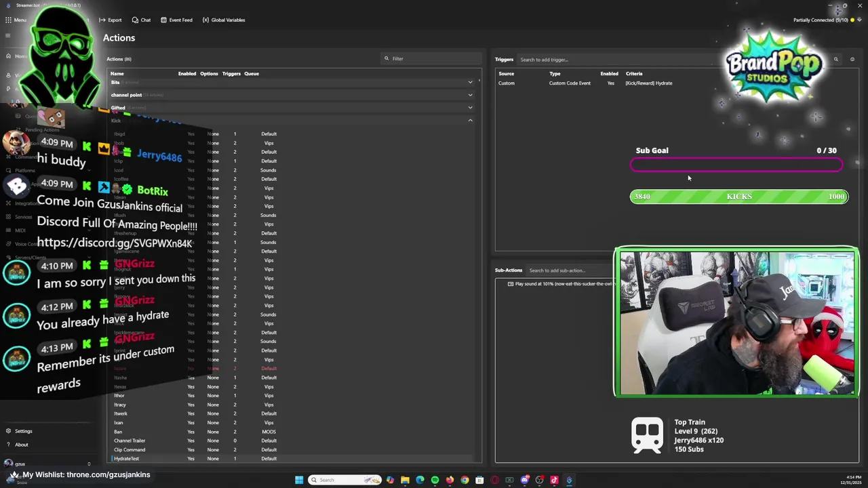Sort actions by Enabled column
Viewport: 868px width, 488px height.
[x=187, y=73]
